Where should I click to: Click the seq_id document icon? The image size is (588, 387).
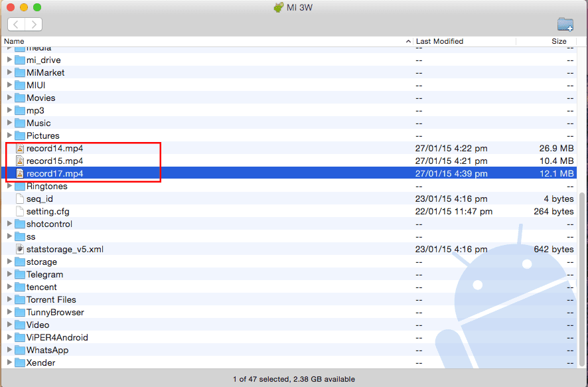click(20, 199)
